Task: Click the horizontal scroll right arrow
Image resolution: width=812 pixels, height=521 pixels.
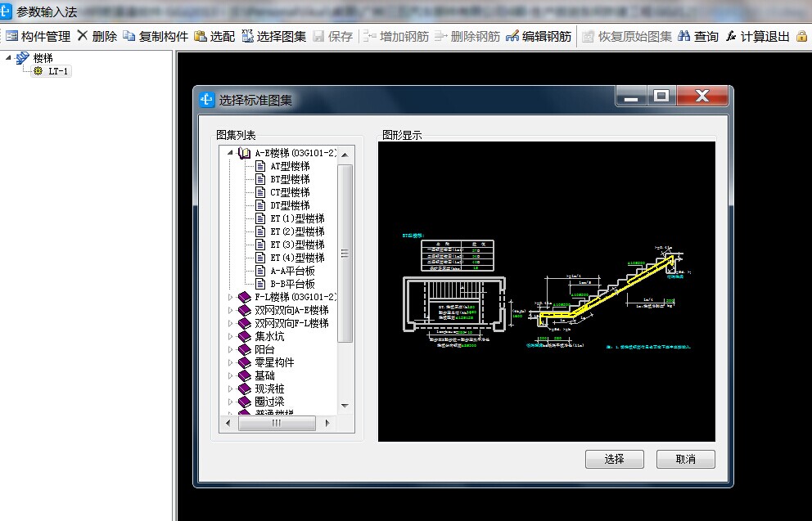Action: tap(327, 423)
